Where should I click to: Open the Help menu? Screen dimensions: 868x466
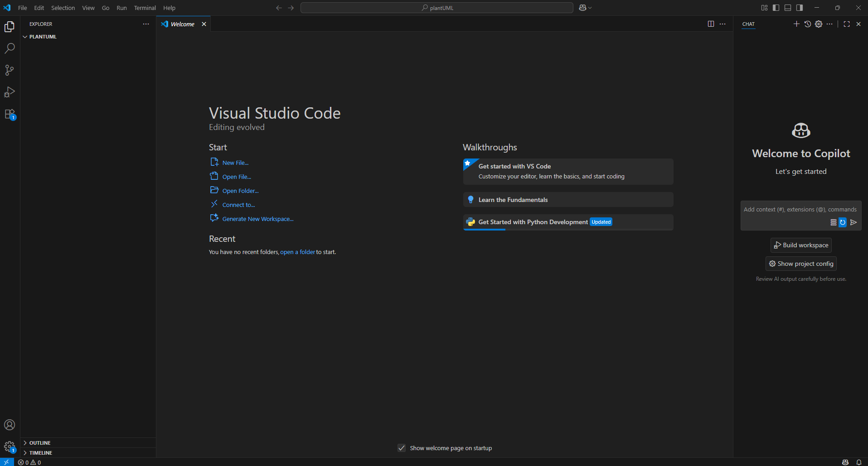pos(169,8)
